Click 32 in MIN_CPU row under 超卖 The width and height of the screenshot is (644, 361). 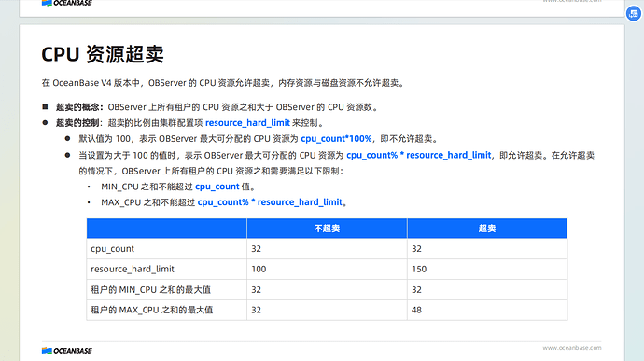(x=416, y=289)
